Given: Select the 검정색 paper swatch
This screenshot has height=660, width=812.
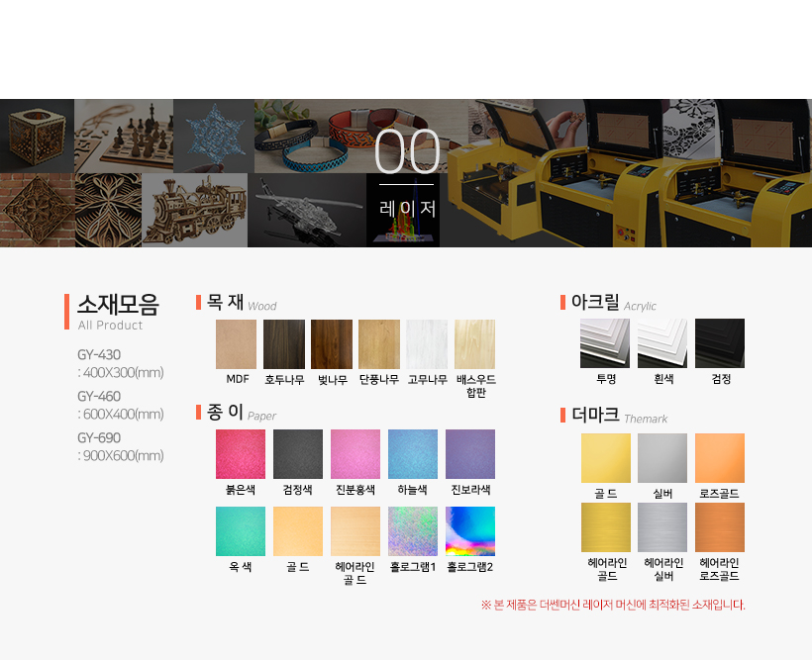Looking at the screenshot, I should 298,454.
